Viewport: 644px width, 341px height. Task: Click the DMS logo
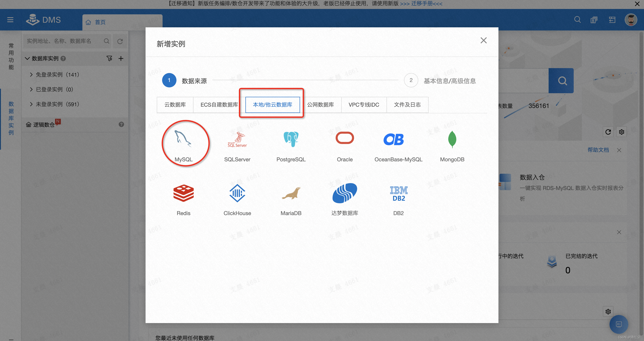click(43, 20)
